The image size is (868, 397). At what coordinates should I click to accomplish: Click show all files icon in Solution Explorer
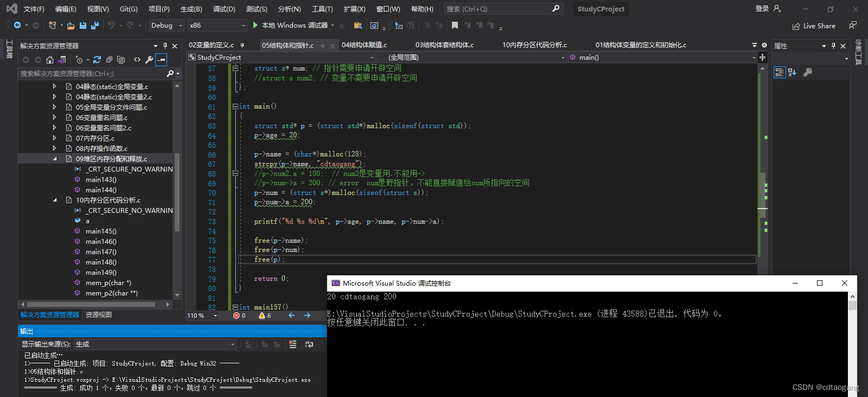[x=121, y=60]
